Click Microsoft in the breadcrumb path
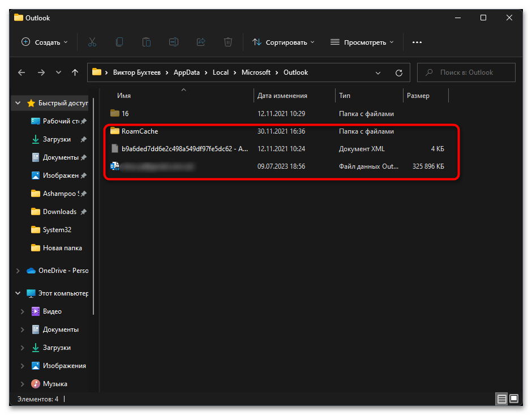The height and width of the screenshot is (415, 532). point(256,72)
